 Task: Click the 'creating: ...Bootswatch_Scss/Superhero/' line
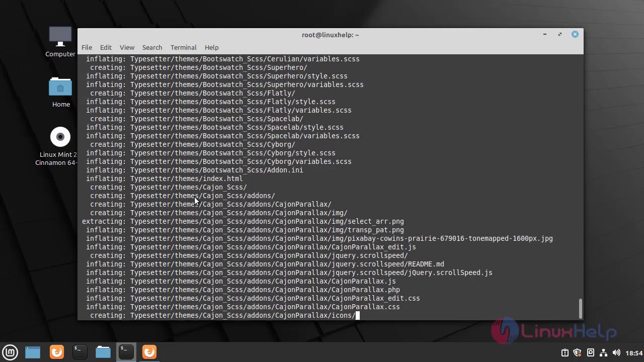199,67
